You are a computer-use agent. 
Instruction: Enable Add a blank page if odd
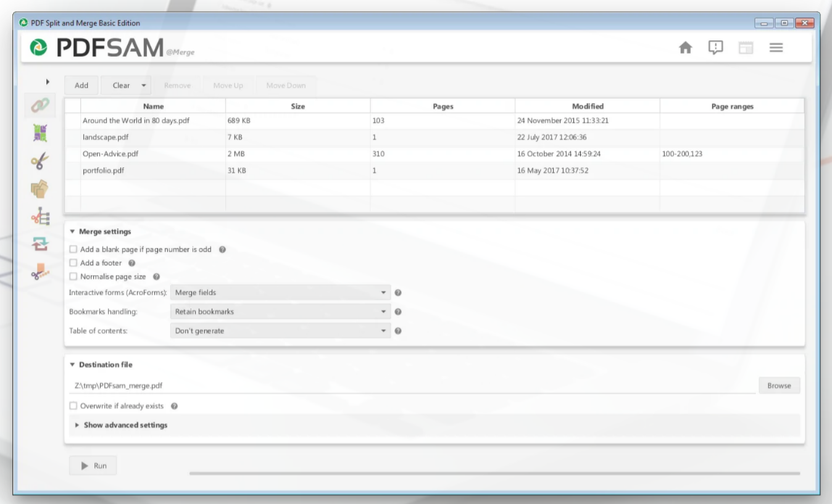73,250
